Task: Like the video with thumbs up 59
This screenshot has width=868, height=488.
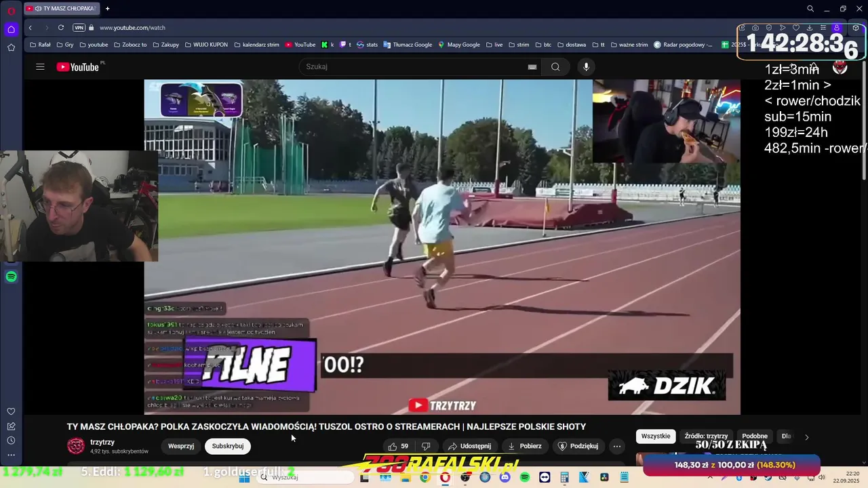Action: click(398, 446)
